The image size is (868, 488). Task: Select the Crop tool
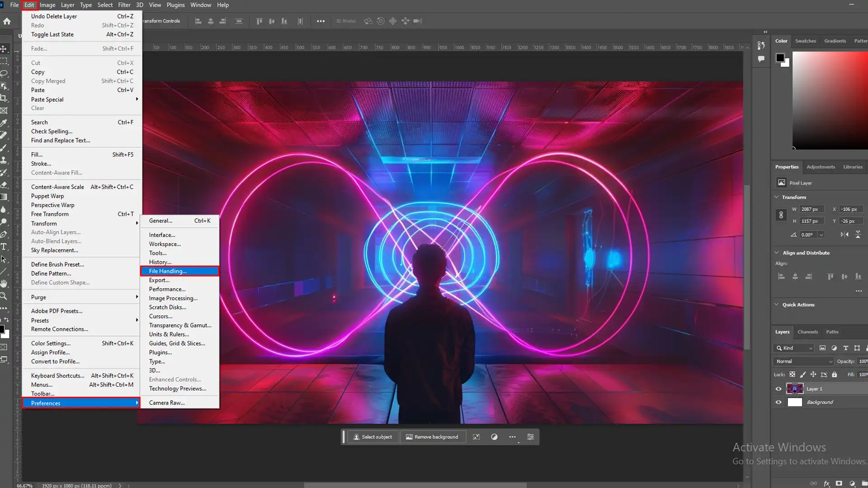[4, 98]
